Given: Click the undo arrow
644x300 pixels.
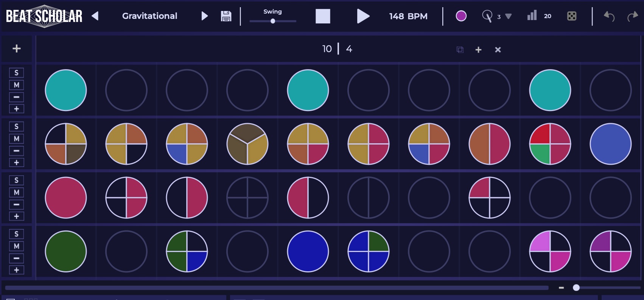Looking at the screenshot, I should coord(609,16).
